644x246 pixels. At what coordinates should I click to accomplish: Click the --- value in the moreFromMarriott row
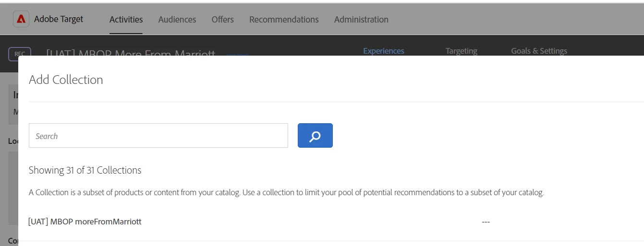(486, 222)
